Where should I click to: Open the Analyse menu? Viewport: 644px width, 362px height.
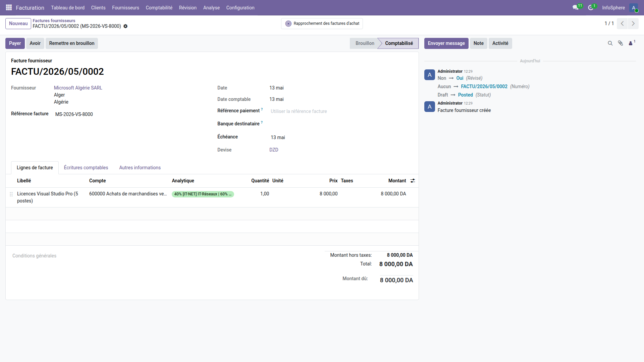click(x=211, y=8)
